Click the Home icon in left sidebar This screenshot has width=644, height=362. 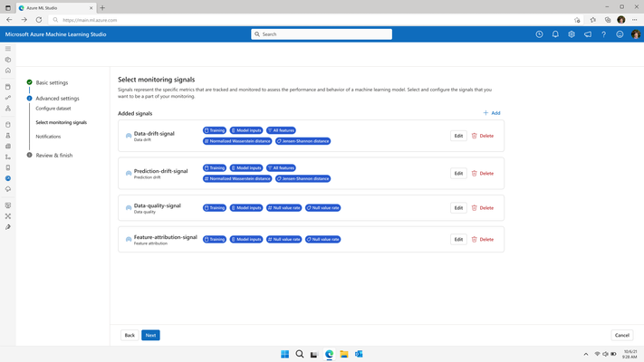point(8,71)
